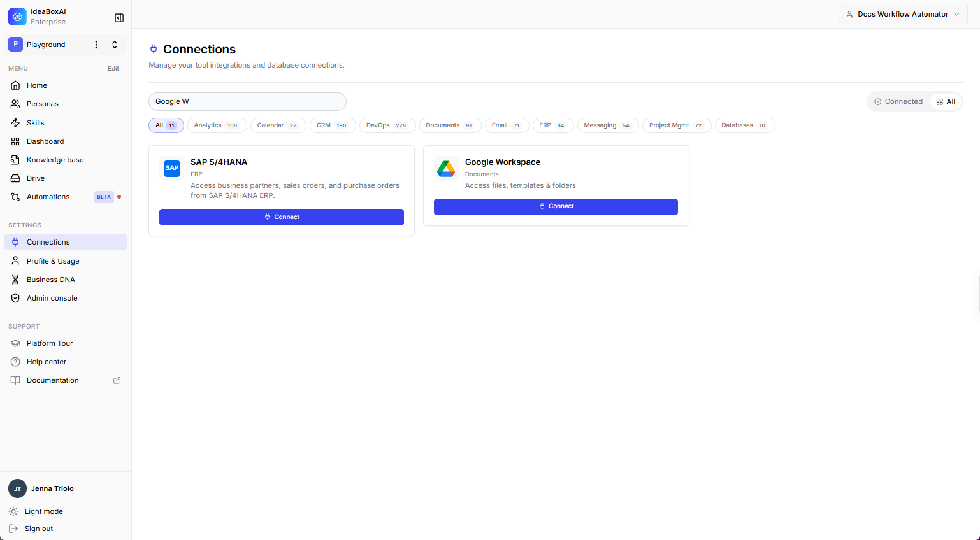This screenshot has height=540, width=980.
Task: Open Home from the sidebar
Action: tap(66, 85)
